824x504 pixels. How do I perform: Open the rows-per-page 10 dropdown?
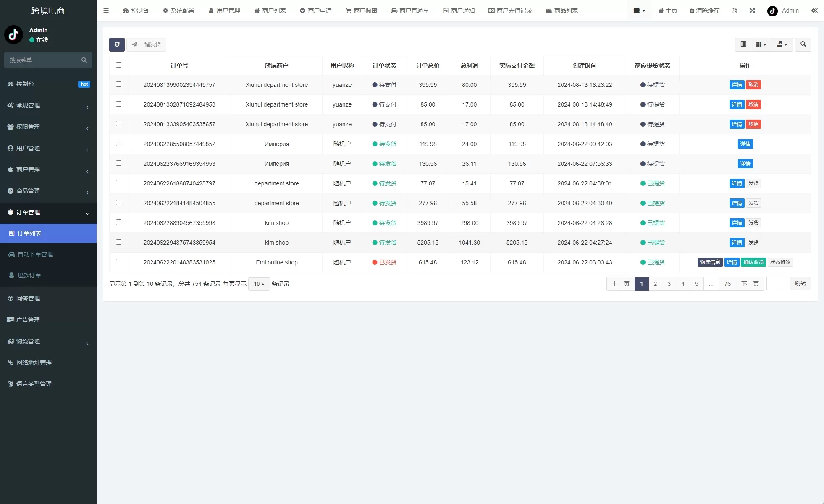pos(259,284)
